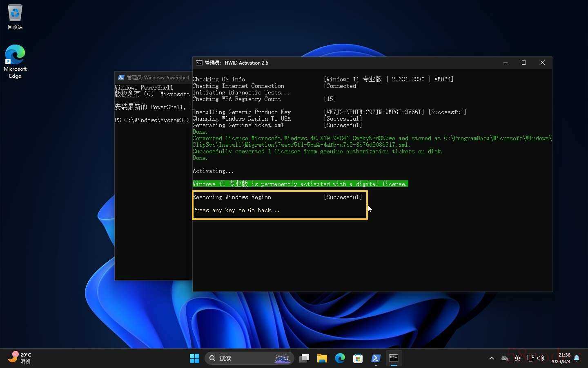The height and width of the screenshot is (368, 588).
Task: Open the Recycle Bin desktop icon
Action: pyautogui.click(x=15, y=17)
